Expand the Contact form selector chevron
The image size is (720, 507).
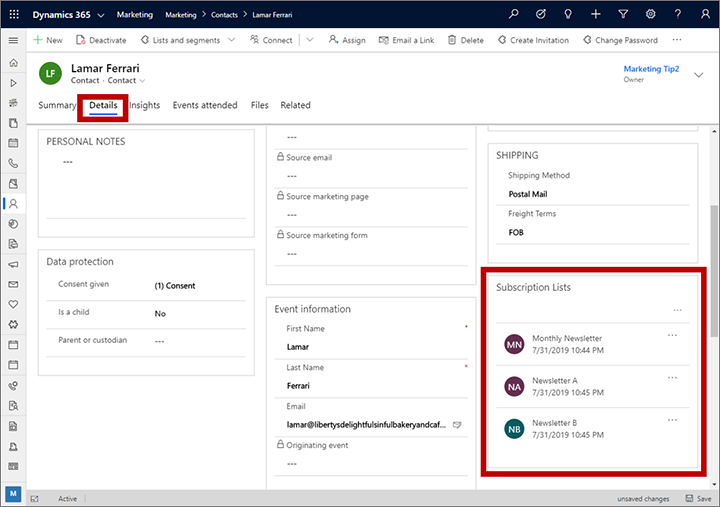point(142,81)
